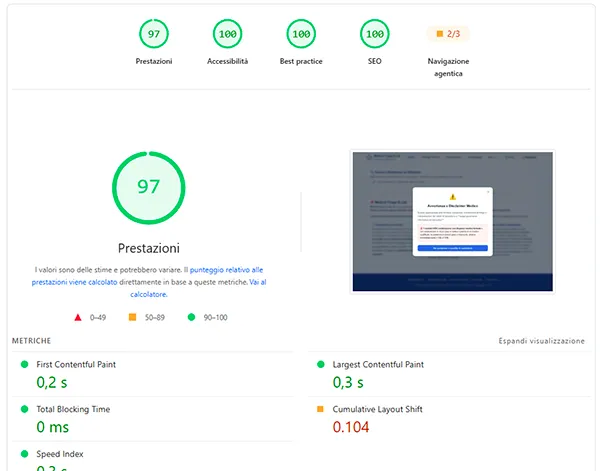This screenshot has width=600, height=471.
Task: Click the Best practice label under its gauge
Action: coord(301,61)
